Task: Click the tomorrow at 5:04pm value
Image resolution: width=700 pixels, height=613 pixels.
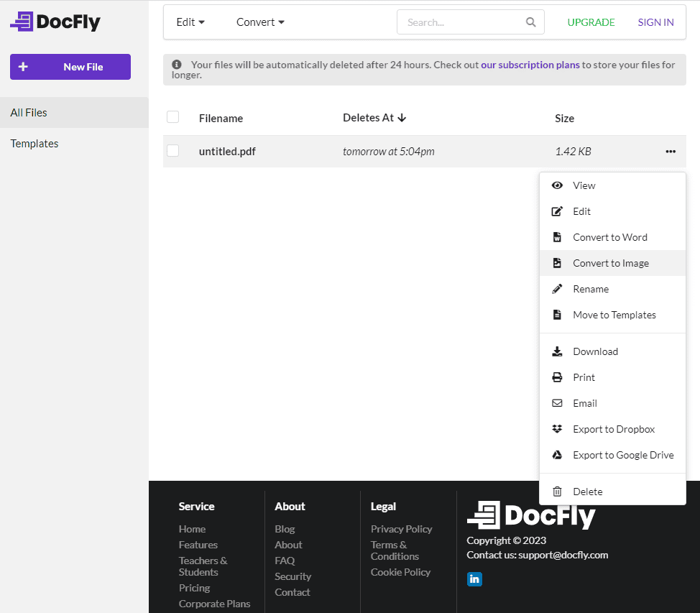Action: coord(388,152)
